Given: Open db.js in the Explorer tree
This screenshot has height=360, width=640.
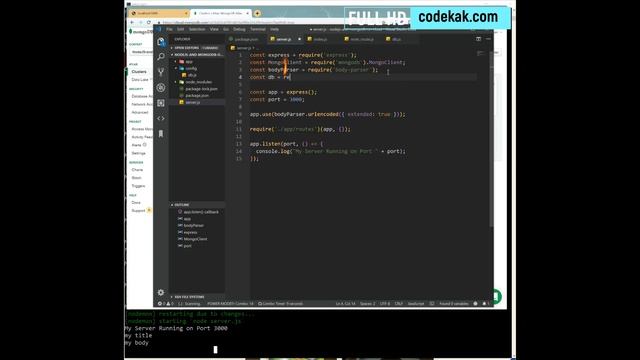Looking at the screenshot, I should (192, 75).
